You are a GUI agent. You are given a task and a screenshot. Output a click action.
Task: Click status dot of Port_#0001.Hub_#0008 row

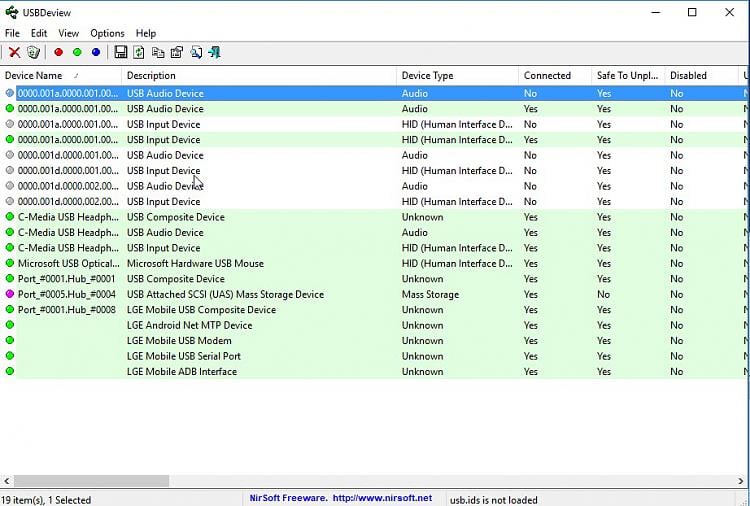tap(10, 309)
